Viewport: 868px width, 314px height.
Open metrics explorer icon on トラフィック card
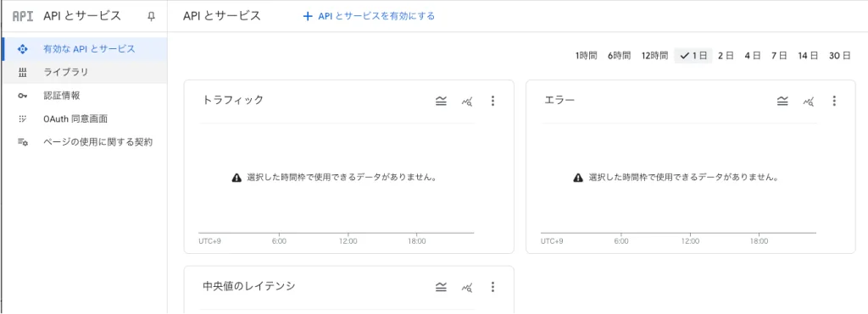tap(467, 102)
